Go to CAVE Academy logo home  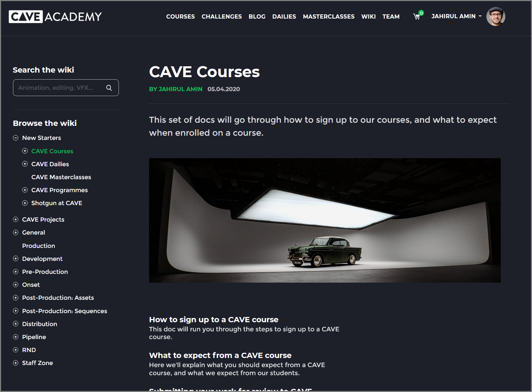[55, 16]
